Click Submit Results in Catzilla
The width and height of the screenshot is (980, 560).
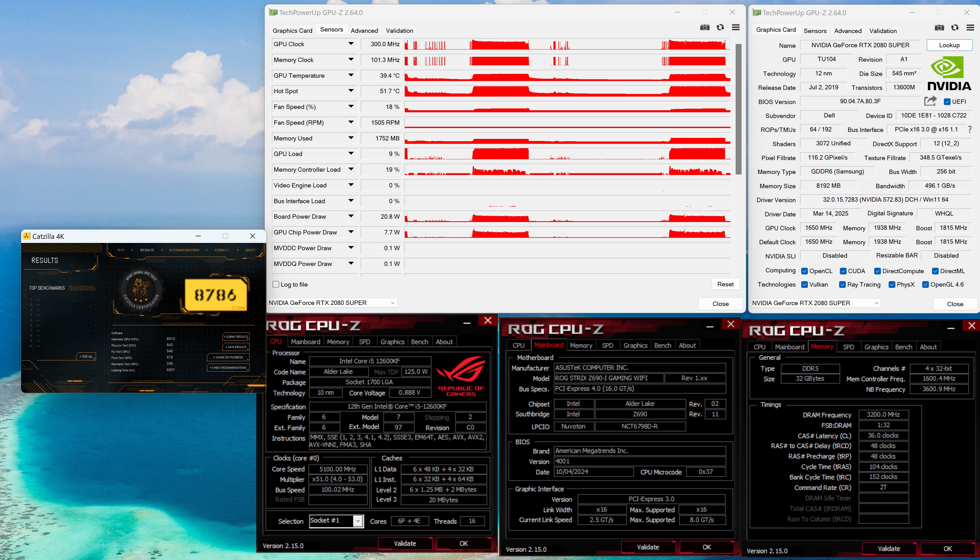[x=236, y=336]
